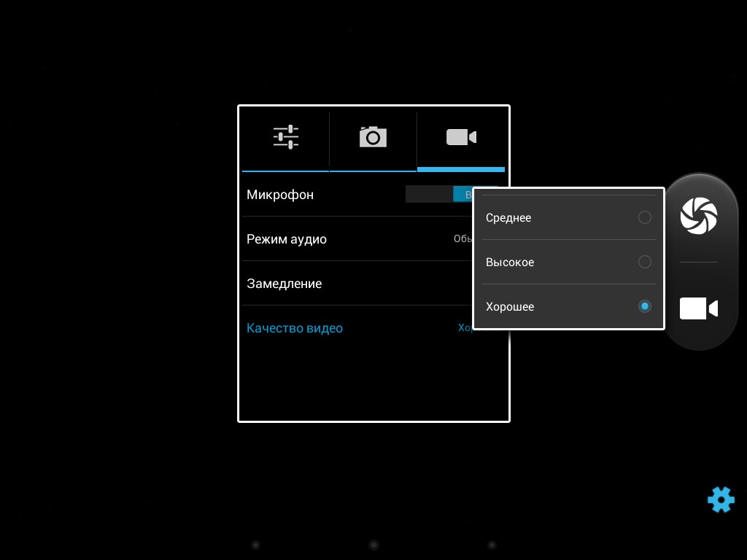This screenshot has height=560, width=747.
Task: Click the blue settings gear icon
Action: [721, 499]
